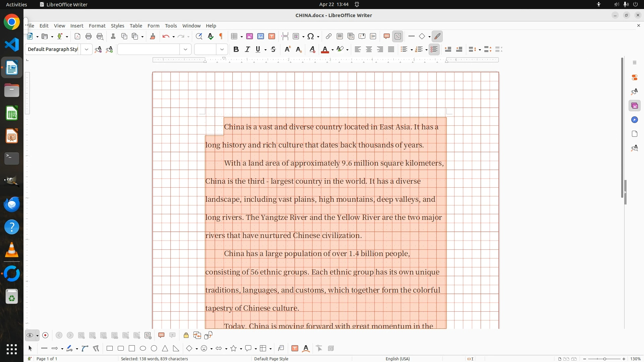Screen dimensions: 644x362
Task: Click the Insert Image icon
Action: [250, 37]
